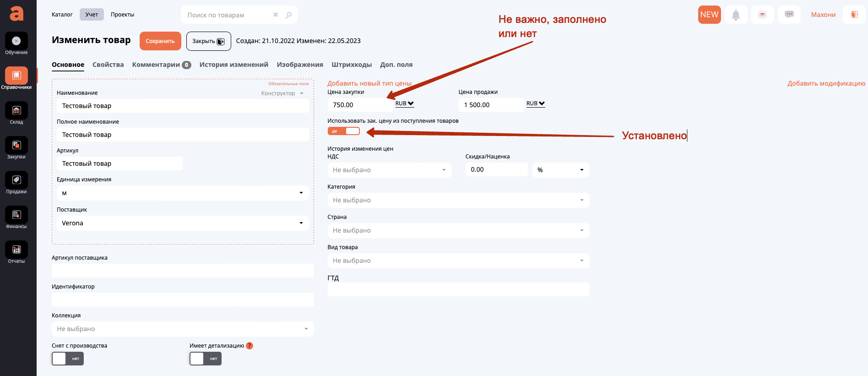The width and height of the screenshot is (868, 376).
Task: Open the Категория dropdown
Action: [458, 200]
